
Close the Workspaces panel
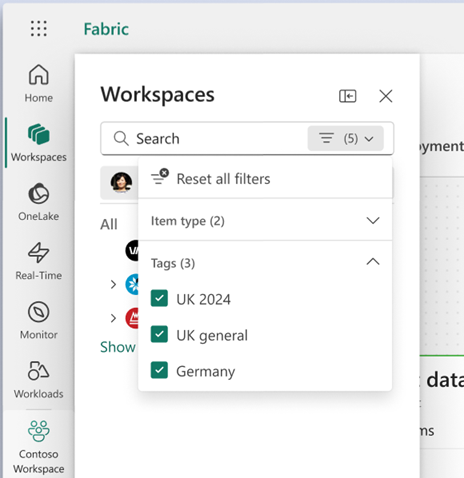pyautogui.click(x=386, y=96)
